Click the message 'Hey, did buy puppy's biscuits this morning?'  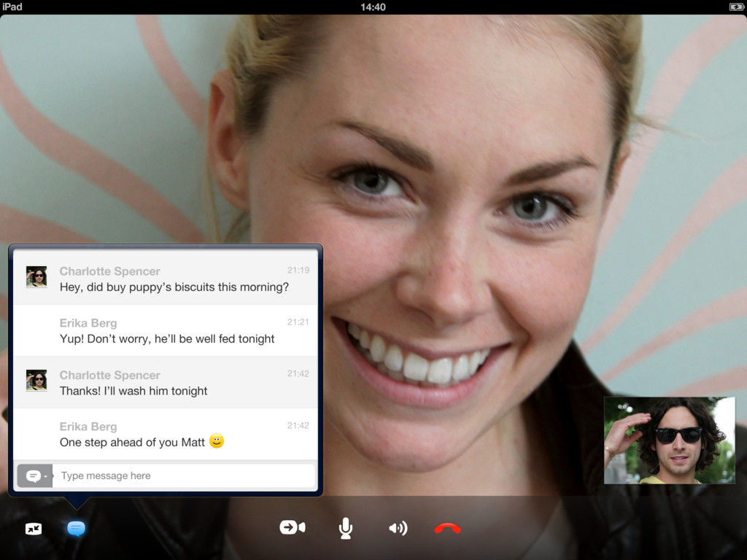[x=174, y=287]
